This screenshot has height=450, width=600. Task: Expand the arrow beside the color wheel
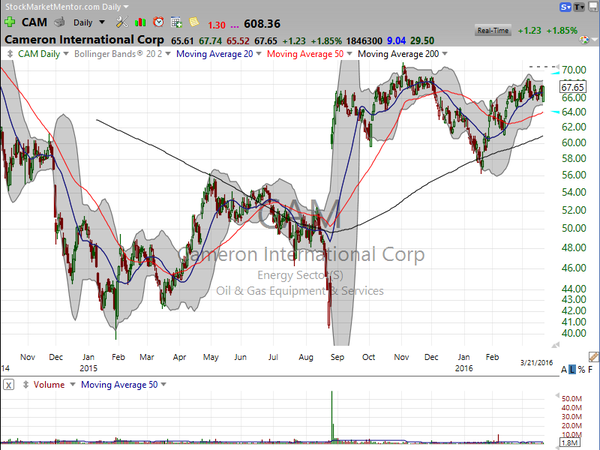tap(595, 40)
